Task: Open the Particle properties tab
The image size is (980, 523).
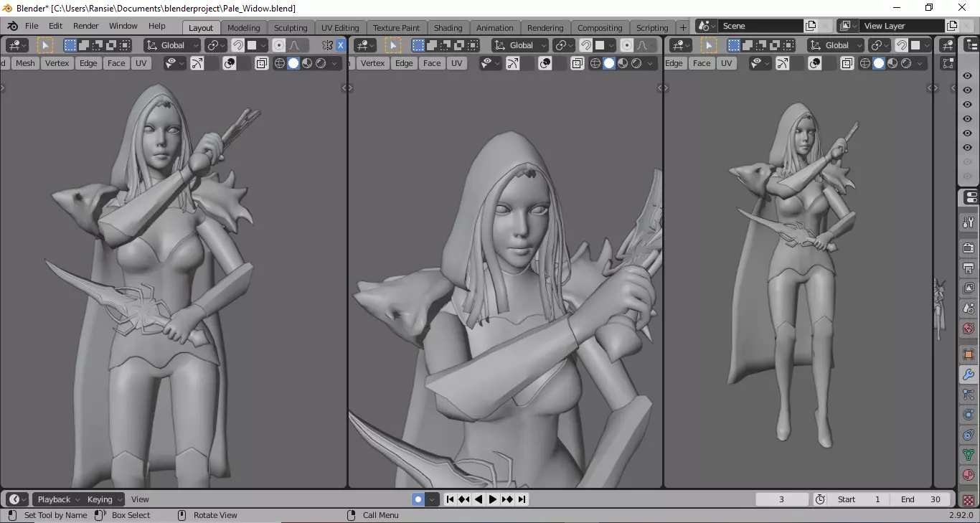Action: click(x=969, y=395)
